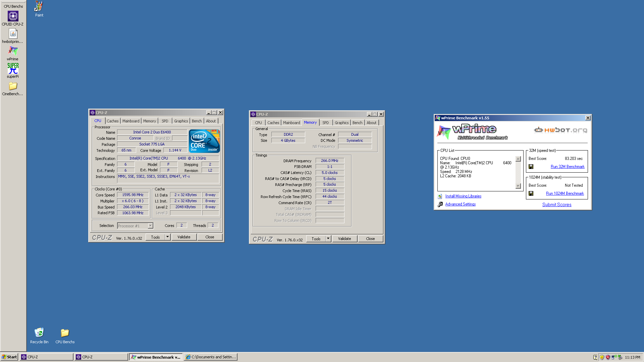
Task: Select the first CPU-Z taskbar button
Action: 47,357
